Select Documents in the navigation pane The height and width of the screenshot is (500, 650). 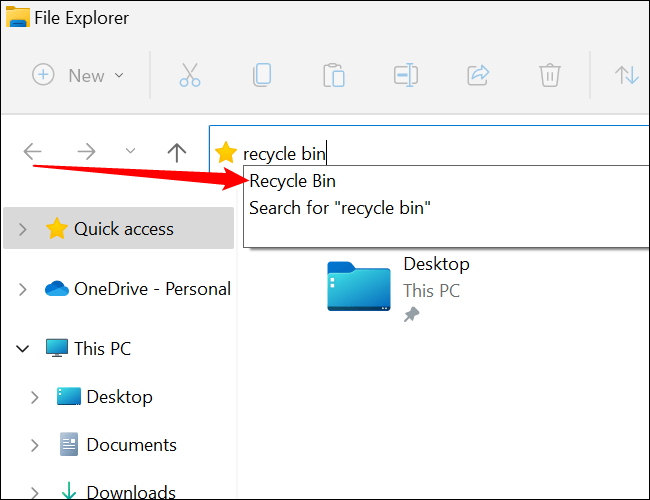pos(131,445)
